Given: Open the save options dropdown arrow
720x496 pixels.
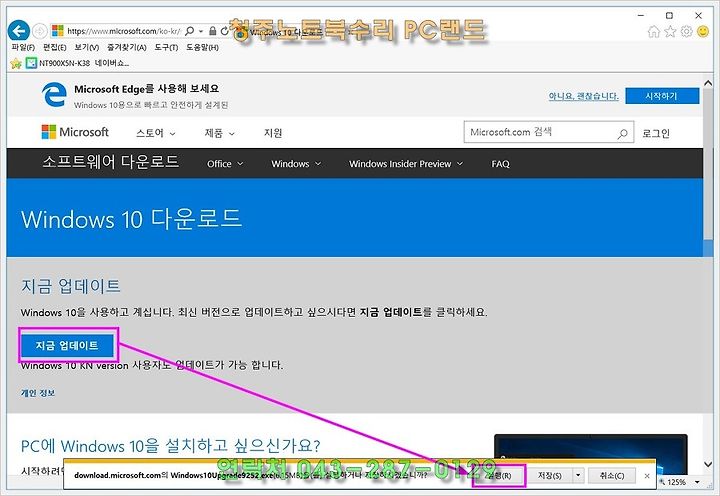Looking at the screenshot, I should click(578, 476).
